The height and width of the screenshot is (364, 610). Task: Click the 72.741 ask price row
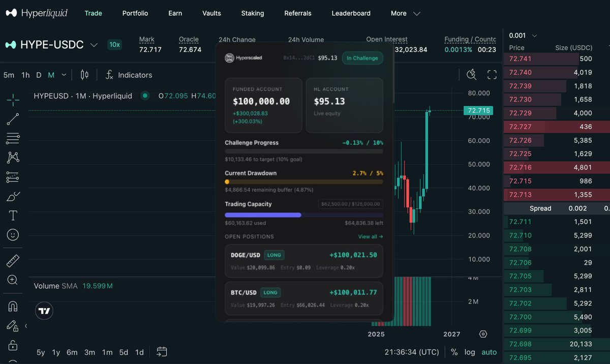pyautogui.click(x=557, y=59)
